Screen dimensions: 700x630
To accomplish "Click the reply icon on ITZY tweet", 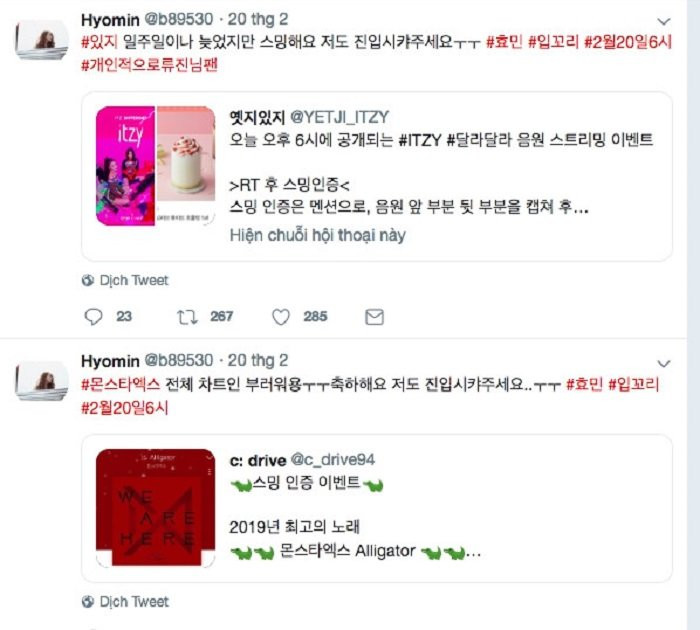I will coord(93,317).
